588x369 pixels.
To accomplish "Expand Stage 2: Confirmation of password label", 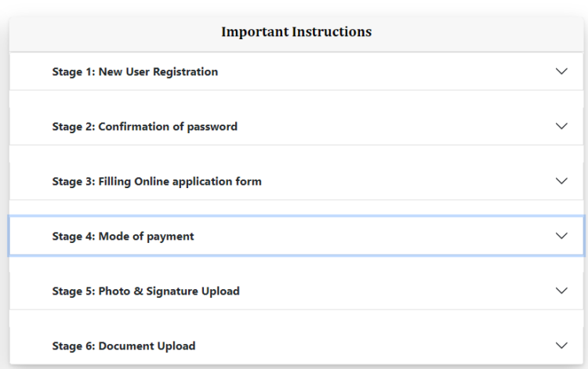I will [x=144, y=127].
